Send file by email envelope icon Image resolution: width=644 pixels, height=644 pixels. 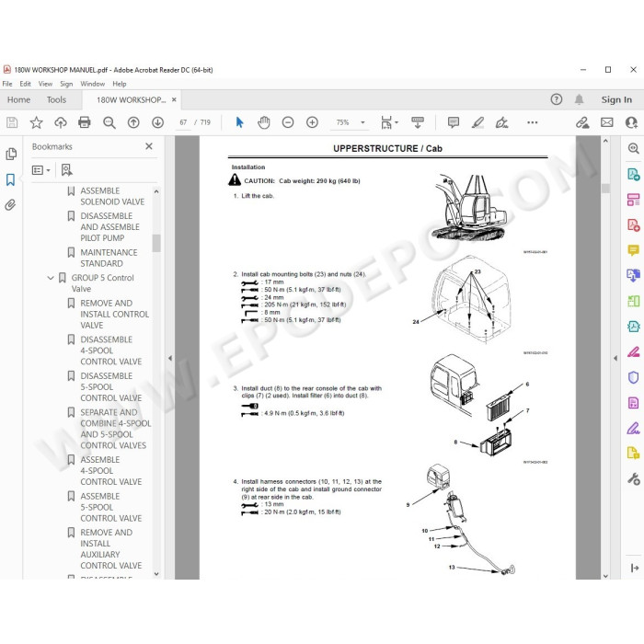(x=606, y=122)
